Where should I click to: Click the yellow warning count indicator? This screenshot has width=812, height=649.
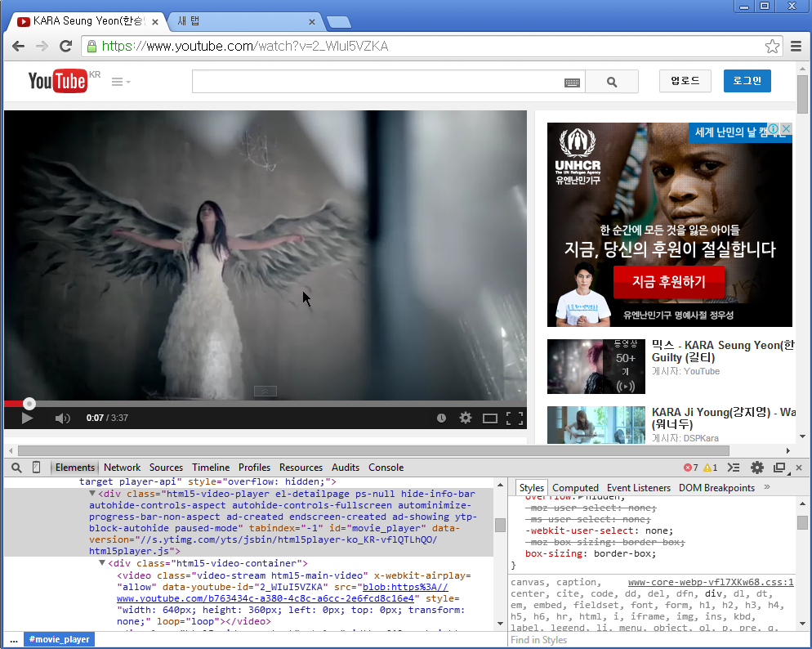pyautogui.click(x=711, y=468)
